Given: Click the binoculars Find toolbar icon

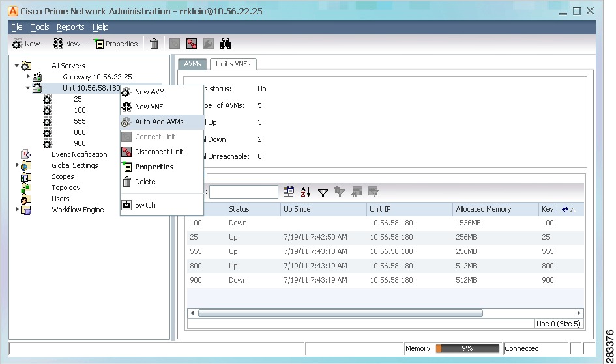Looking at the screenshot, I should coord(226,44).
